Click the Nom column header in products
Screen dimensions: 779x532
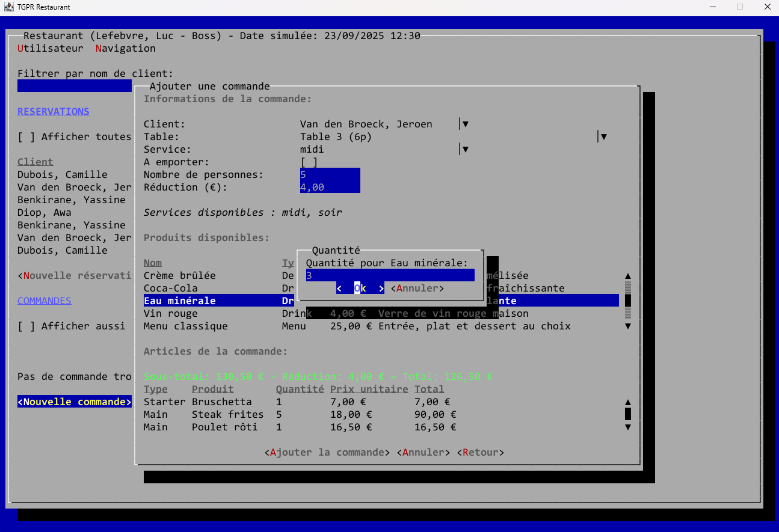[153, 263]
